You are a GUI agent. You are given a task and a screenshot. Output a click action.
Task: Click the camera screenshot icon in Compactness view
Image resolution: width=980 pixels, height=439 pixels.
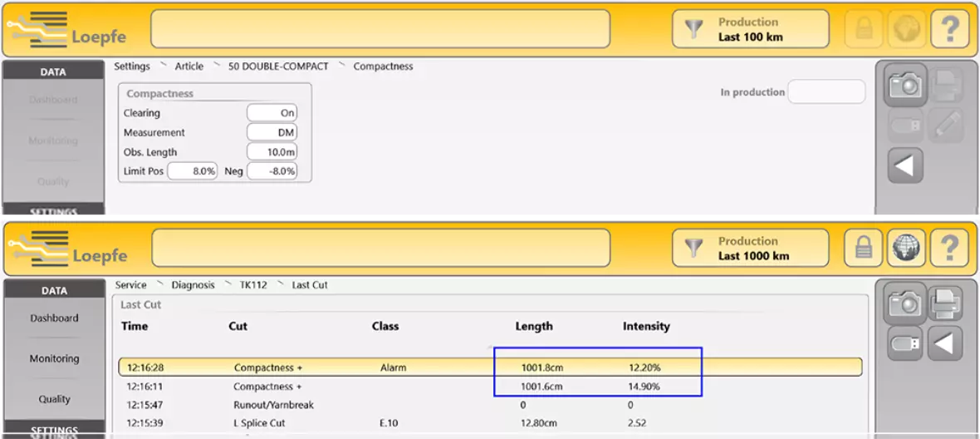tap(905, 85)
